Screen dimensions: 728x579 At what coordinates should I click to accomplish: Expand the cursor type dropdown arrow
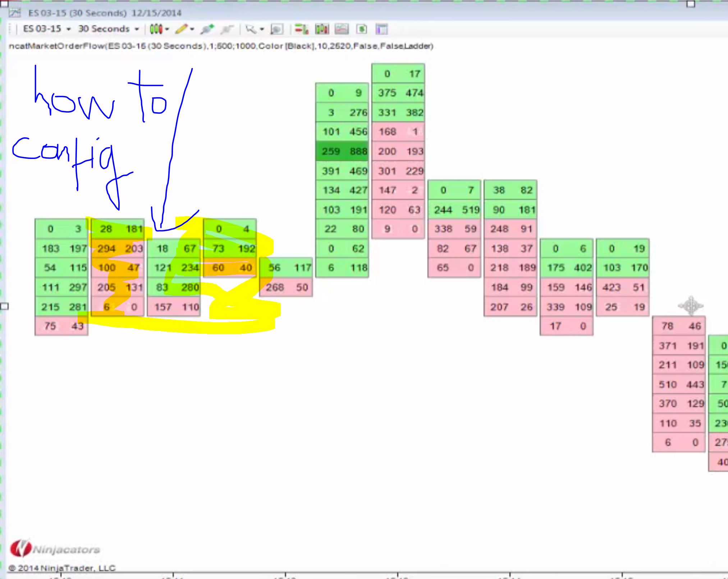coord(262,29)
